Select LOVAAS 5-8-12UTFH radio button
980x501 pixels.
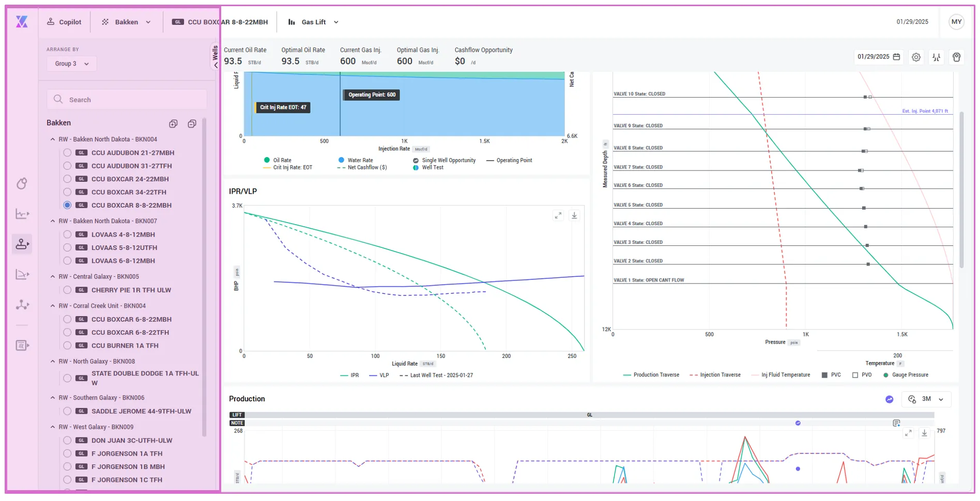67,247
